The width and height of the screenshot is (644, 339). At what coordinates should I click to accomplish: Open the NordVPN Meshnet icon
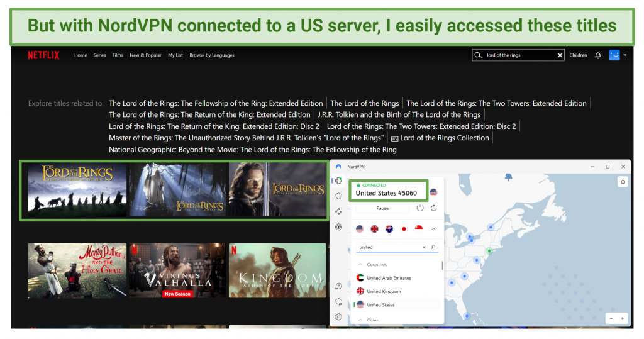click(x=338, y=211)
